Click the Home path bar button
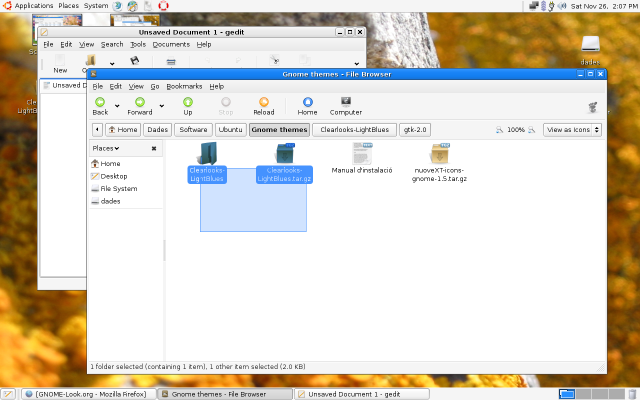This screenshot has height=400, width=640. pos(123,130)
